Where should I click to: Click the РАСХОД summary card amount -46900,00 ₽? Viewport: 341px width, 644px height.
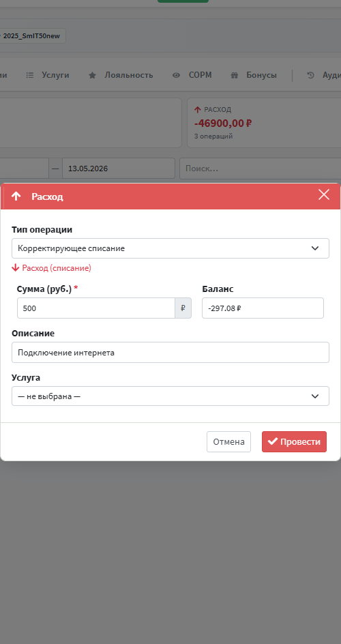pyautogui.click(x=223, y=122)
